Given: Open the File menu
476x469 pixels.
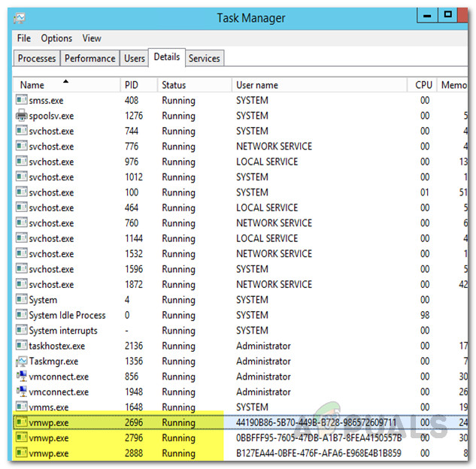Looking at the screenshot, I should point(23,38).
